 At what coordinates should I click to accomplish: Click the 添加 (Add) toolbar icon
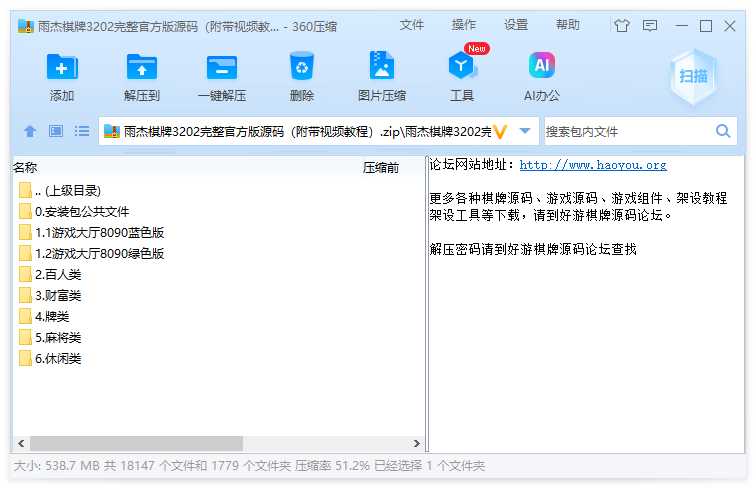pyautogui.click(x=62, y=67)
